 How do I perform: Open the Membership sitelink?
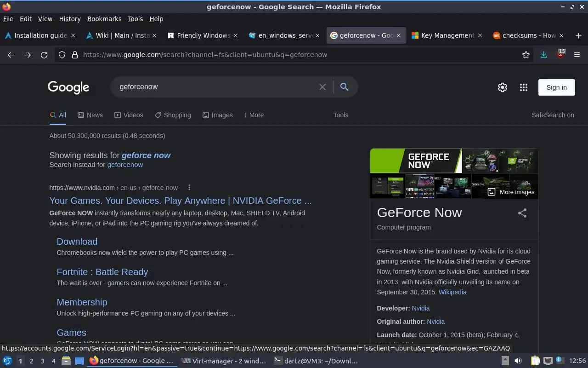(82, 302)
